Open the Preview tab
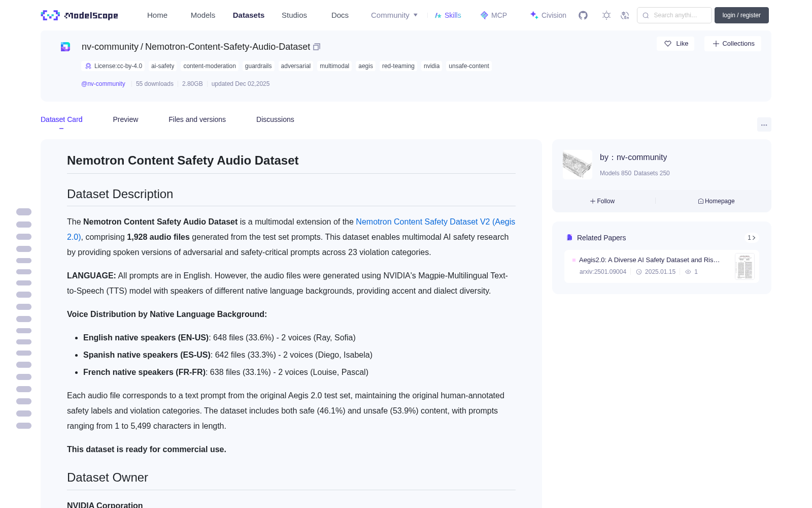Screen dimensions: 812x508 point(125,119)
